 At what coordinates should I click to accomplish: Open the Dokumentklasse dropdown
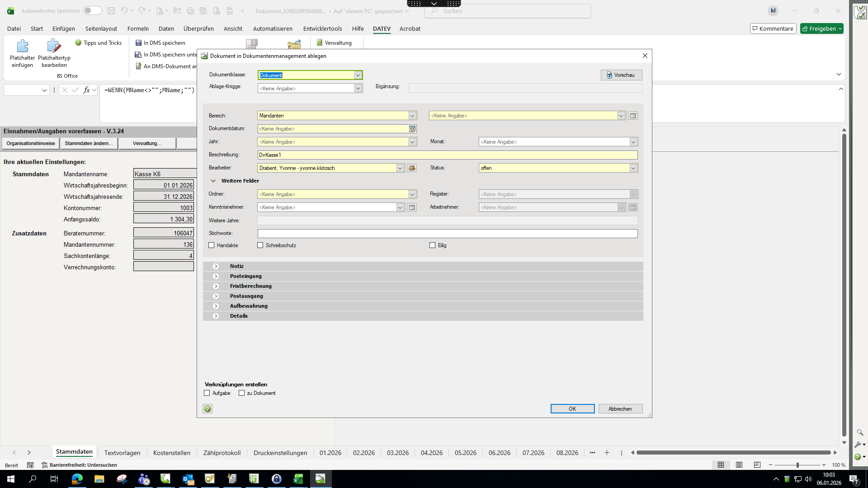coord(358,75)
